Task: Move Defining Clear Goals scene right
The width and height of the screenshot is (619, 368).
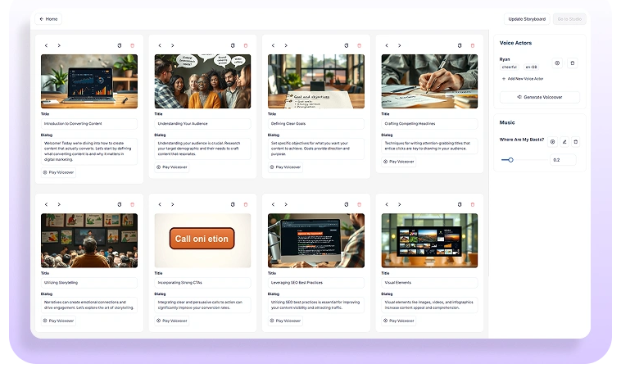Action: (286, 45)
